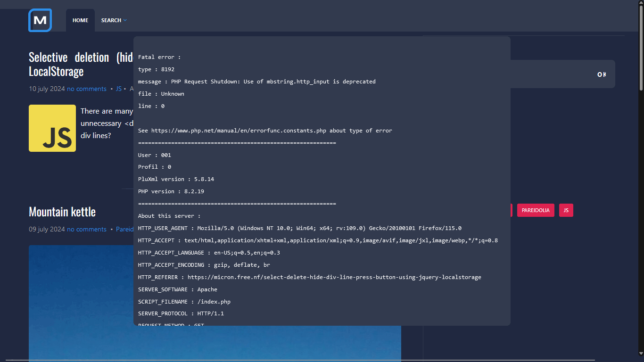Open the "Mountain kettle" article
Viewport: 644px width, 362px height.
pos(62,212)
